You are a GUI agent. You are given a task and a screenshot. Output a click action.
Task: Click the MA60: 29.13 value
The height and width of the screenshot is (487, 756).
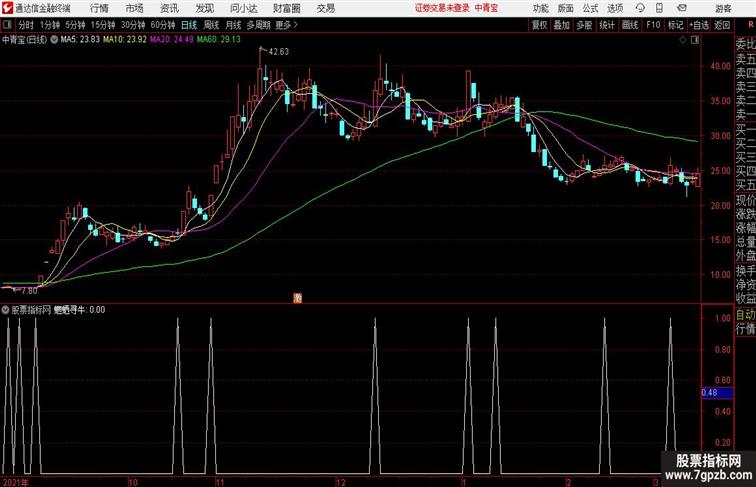click(x=218, y=40)
